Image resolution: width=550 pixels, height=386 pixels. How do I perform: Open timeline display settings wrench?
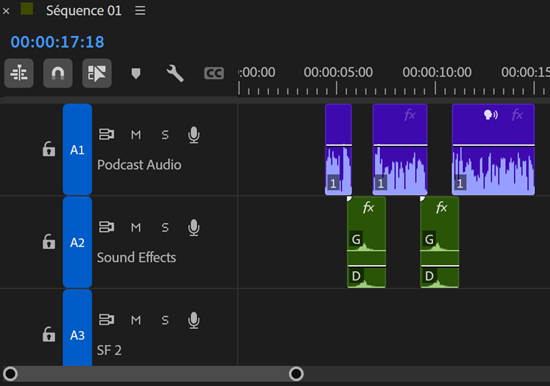[175, 73]
